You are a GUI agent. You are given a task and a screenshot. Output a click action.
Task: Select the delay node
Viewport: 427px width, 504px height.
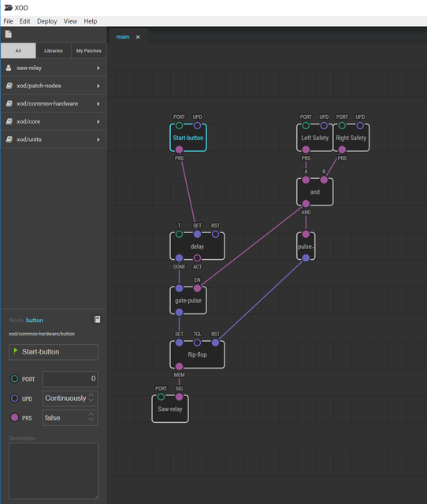197,246
